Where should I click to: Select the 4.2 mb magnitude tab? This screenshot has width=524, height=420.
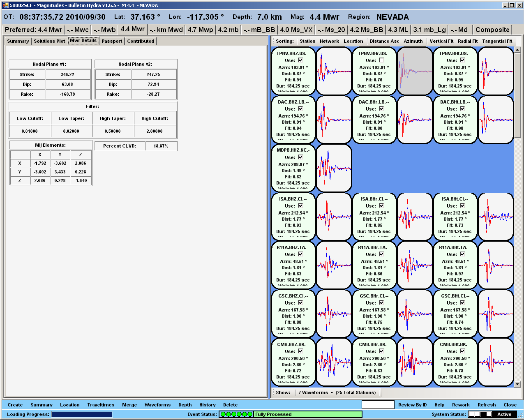click(228, 30)
